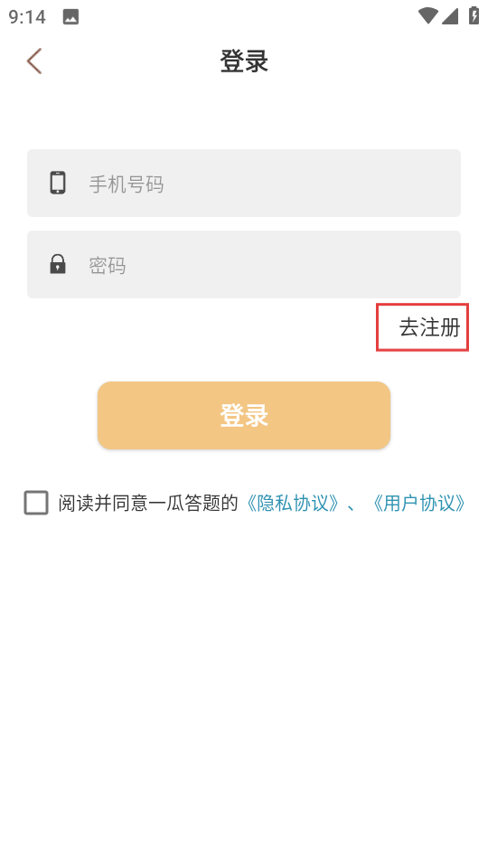Tap the orange 登录 button
488x868 pixels.
tap(244, 415)
